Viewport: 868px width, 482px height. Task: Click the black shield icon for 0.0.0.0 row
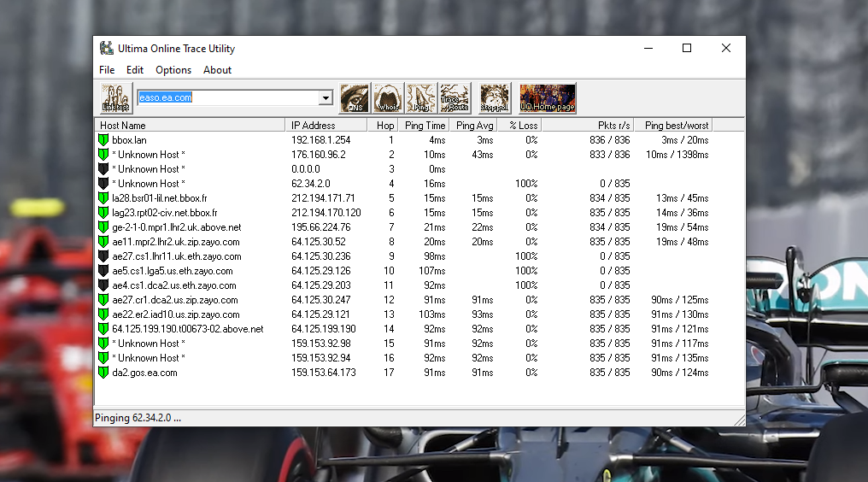click(103, 168)
